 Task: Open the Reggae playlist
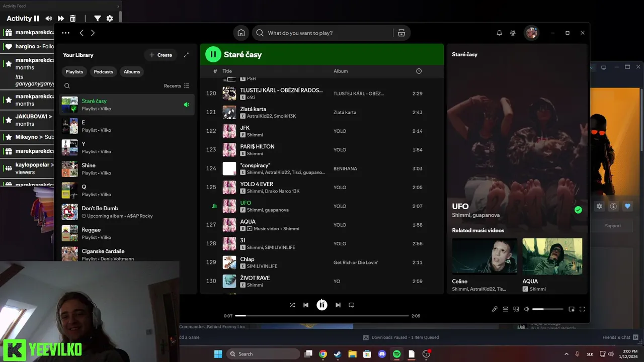[127, 233]
